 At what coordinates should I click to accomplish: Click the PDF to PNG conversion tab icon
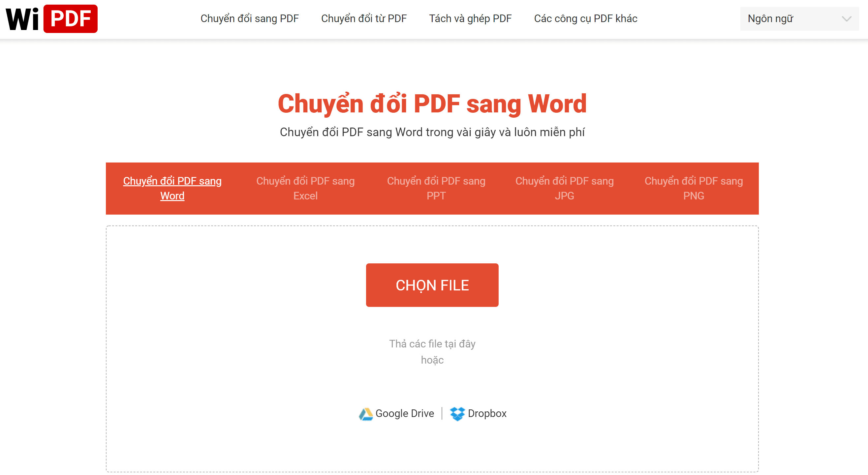(x=693, y=188)
